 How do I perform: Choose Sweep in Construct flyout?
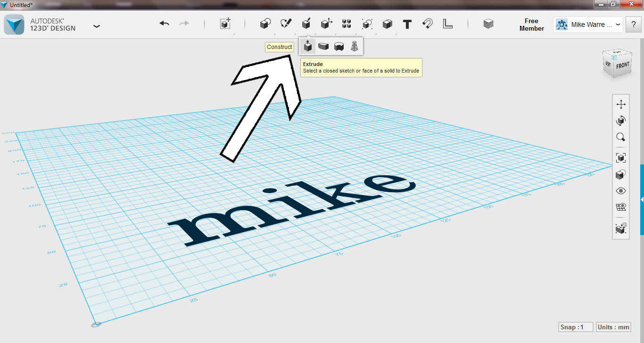click(x=323, y=46)
